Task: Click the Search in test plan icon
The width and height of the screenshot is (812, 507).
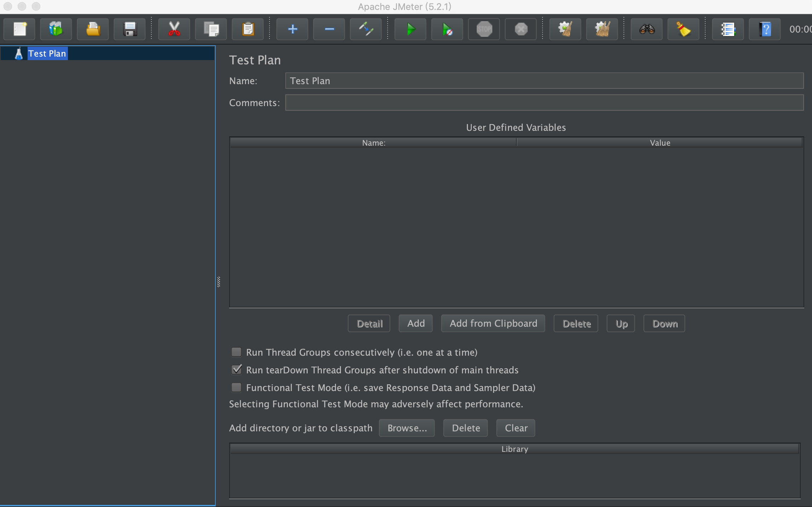Action: 647,28
